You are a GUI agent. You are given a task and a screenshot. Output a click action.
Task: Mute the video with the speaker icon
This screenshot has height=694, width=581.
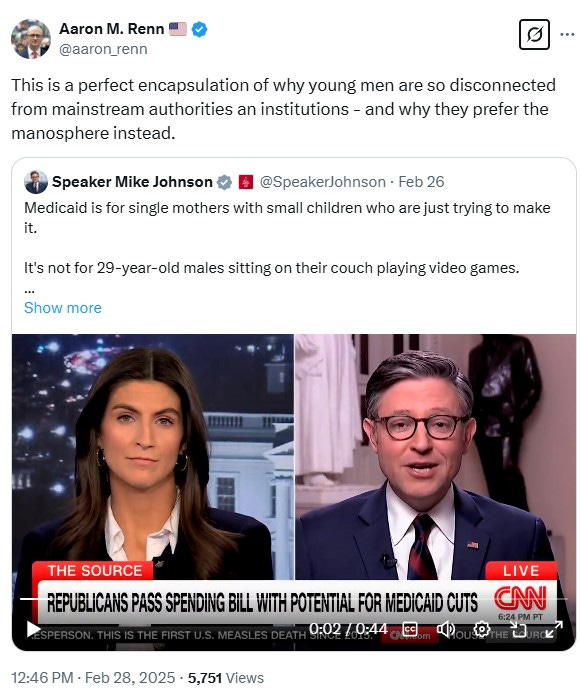click(x=445, y=629)
